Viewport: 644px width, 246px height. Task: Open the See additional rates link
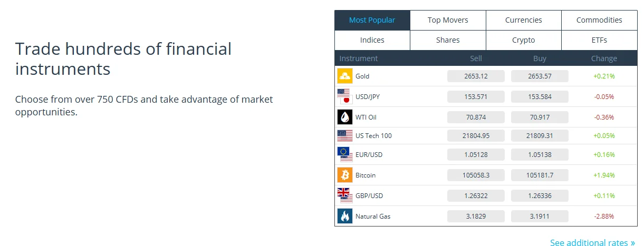click(x=592, y=243)
